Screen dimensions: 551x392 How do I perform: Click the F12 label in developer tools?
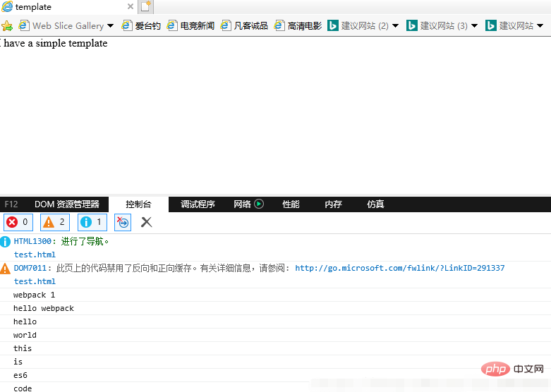tap(11, 204)
